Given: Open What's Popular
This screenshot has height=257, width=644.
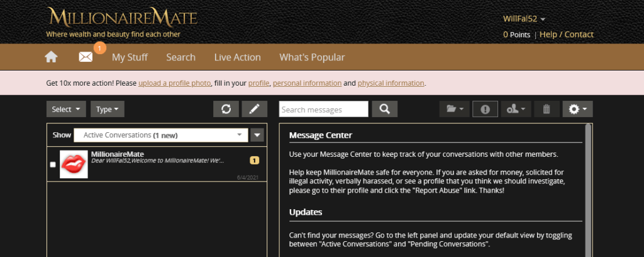Looking at the screenshot, I should [312, 57].
